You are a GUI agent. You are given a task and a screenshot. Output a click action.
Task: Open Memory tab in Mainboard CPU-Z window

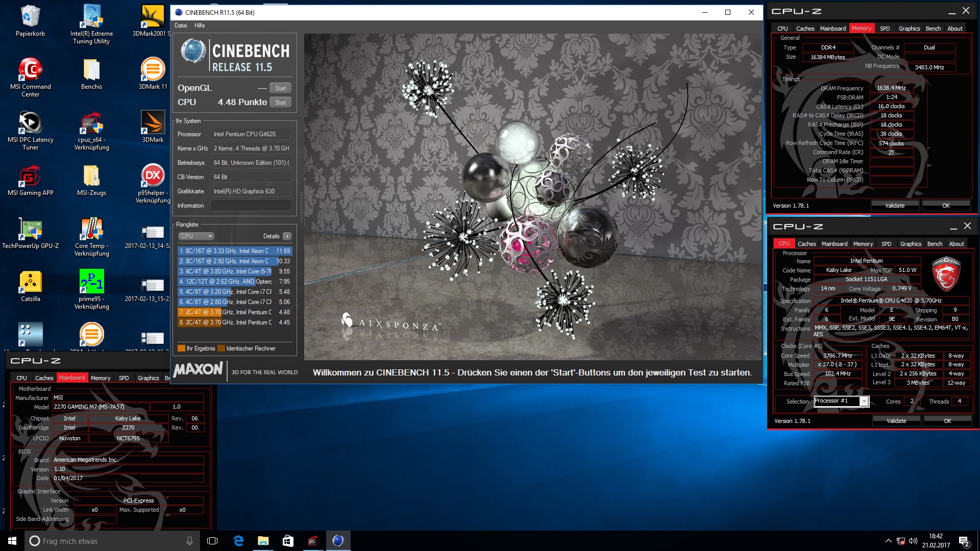[x=100, y=378]
